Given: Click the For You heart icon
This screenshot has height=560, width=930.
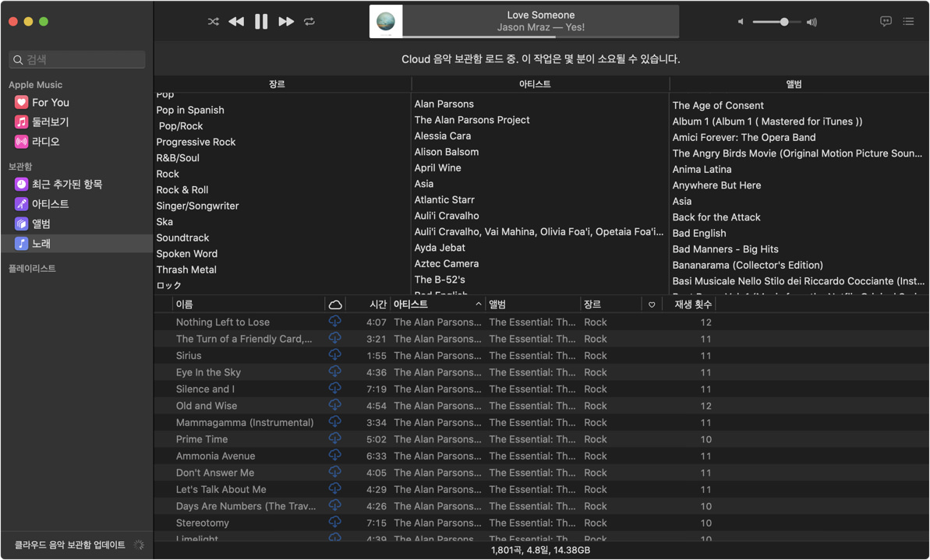Looking at the screenshot, I should pyautogui.click(x=21, y=103).
